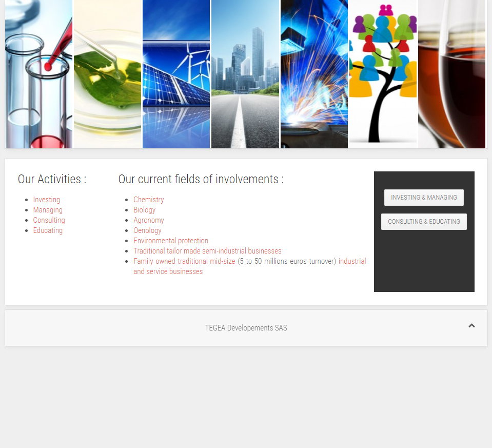The image size is (492, 448).
Task: Click Traditional tailor made semi-industrial businesses
Action: point(207,251)
